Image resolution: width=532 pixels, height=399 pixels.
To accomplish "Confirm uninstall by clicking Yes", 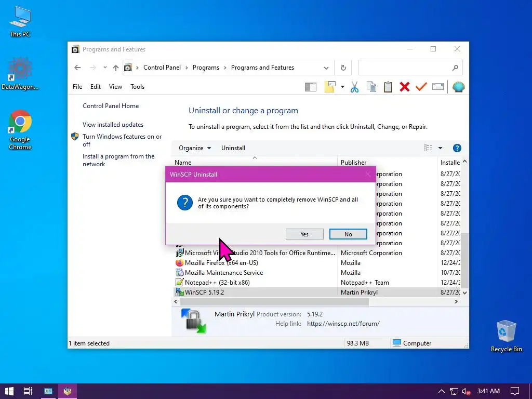I will point(304,234).
